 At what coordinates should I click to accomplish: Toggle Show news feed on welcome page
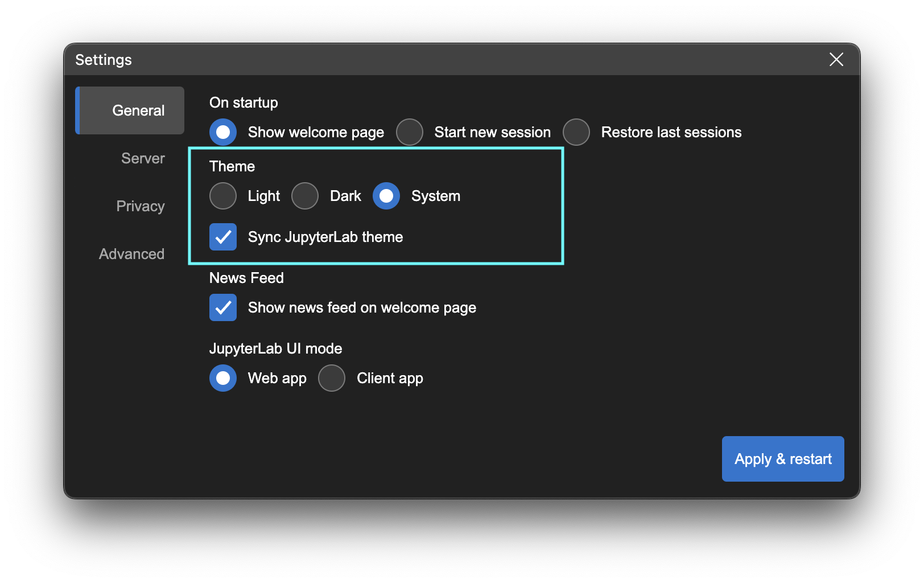[223, 307]
